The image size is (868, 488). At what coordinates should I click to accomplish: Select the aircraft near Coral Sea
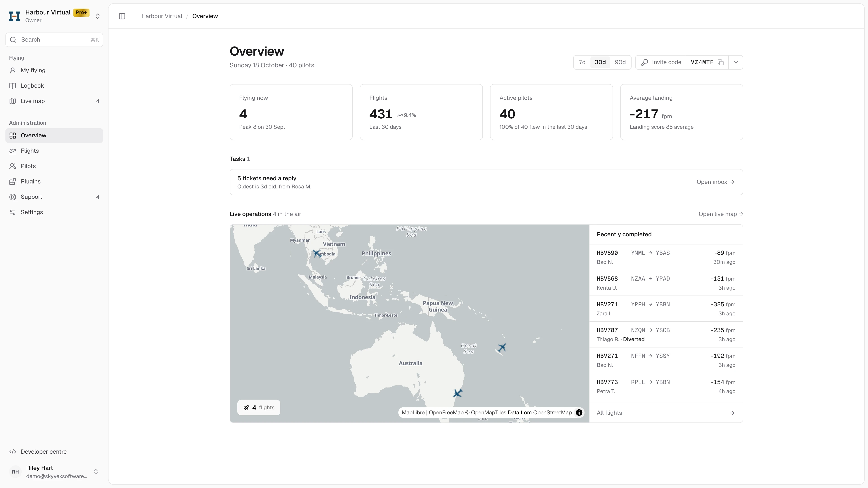[x=502, y=347]
